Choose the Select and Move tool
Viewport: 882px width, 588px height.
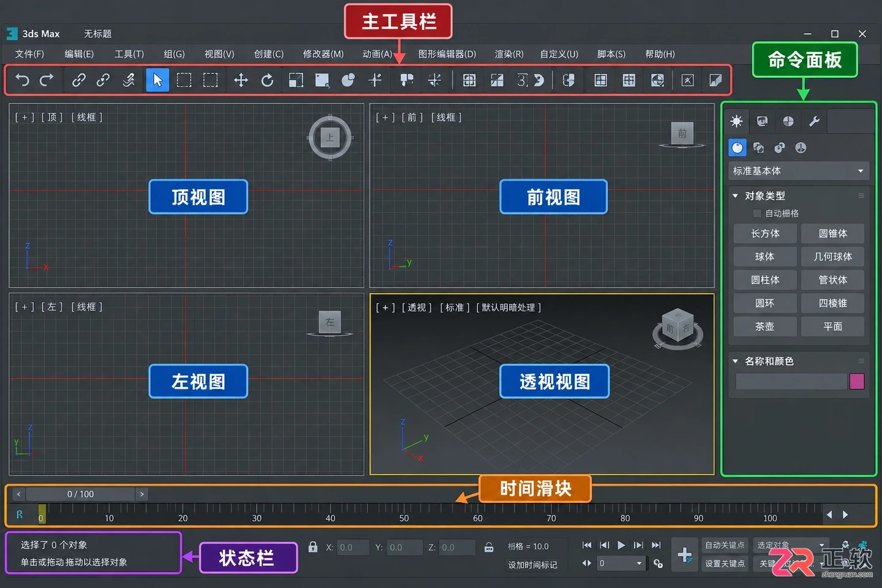point(241,80)
